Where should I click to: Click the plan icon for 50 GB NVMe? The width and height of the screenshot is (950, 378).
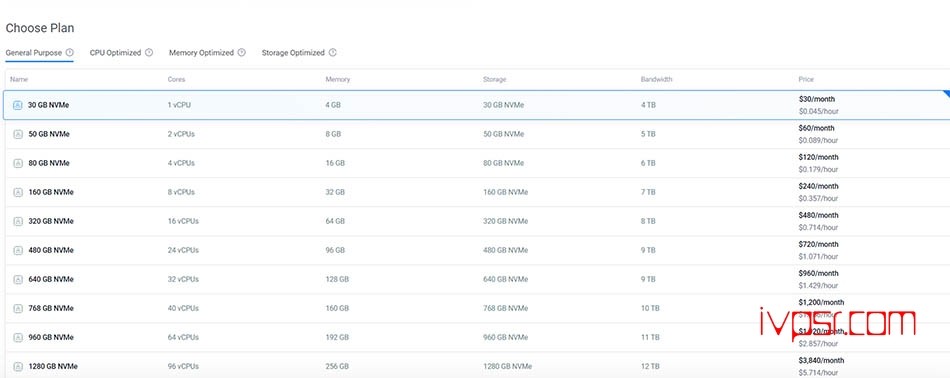18,134
